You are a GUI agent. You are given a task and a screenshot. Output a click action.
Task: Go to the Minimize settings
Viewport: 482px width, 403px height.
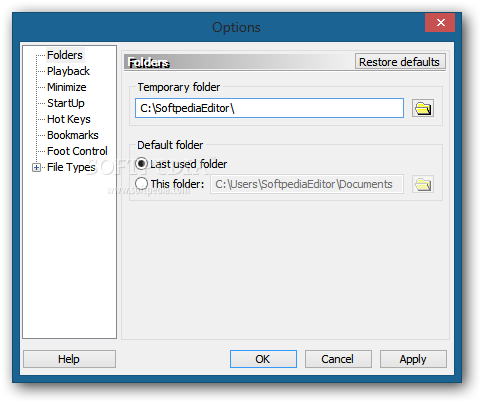[x=67, y=87]
